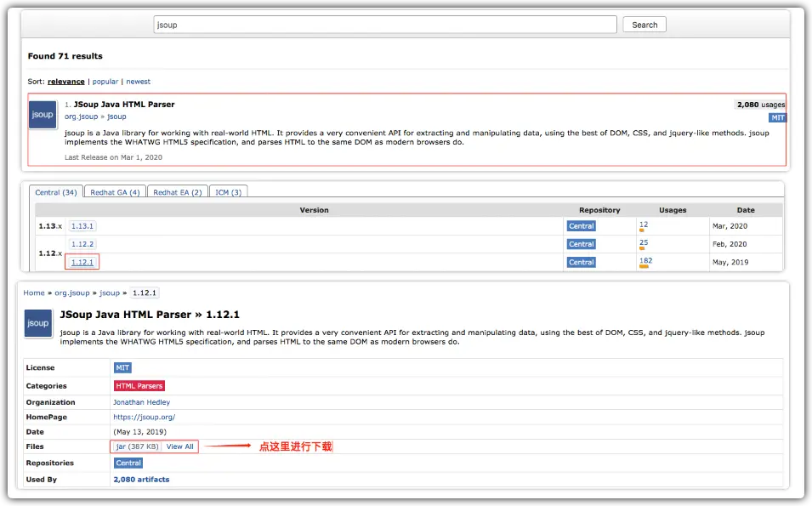This screenshot has height=506, width=812.
Task: Open usages count 25
Action: click(643, 242)
